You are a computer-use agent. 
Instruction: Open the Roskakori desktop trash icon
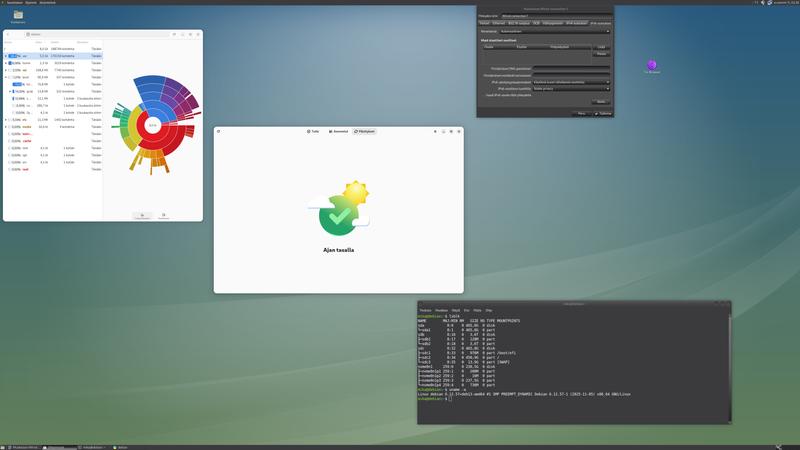click(x=18, y=17)
